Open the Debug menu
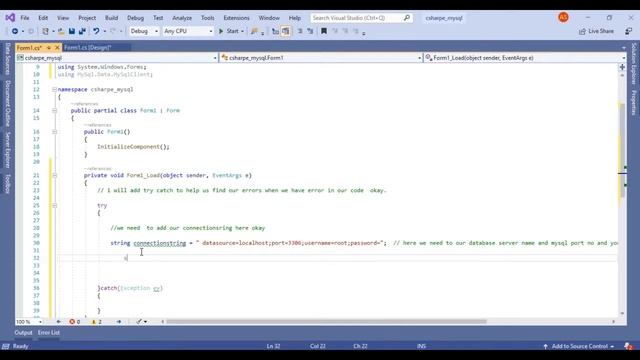 click(x=135, y=18)
